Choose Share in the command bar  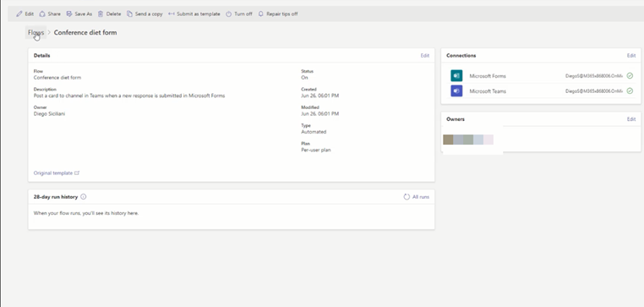[x=50, y=14]
